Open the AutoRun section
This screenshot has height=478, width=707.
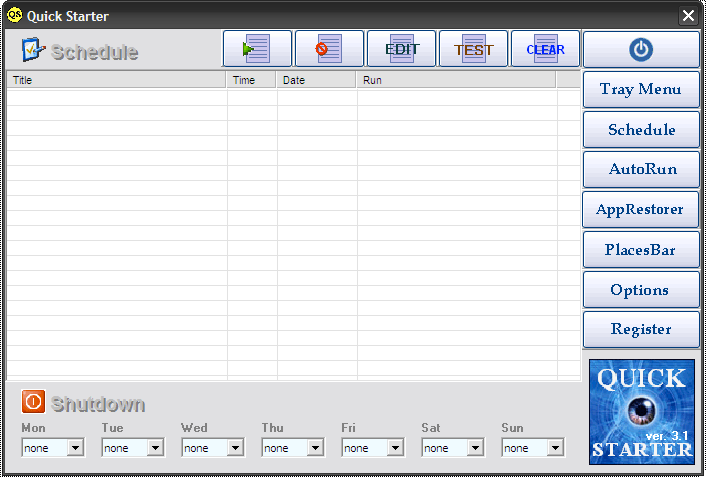(641, 170)
